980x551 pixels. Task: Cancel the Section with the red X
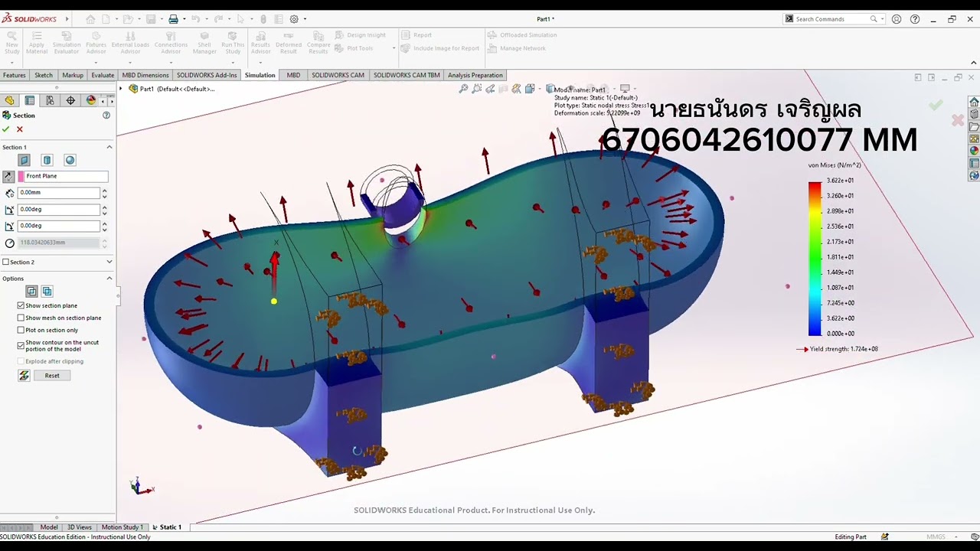(x=20, y=129)
